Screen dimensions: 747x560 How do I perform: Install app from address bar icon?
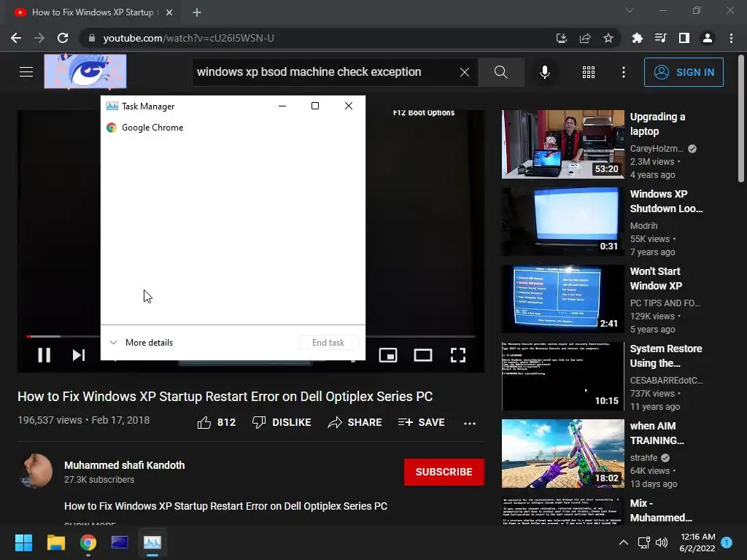point(561,38)
